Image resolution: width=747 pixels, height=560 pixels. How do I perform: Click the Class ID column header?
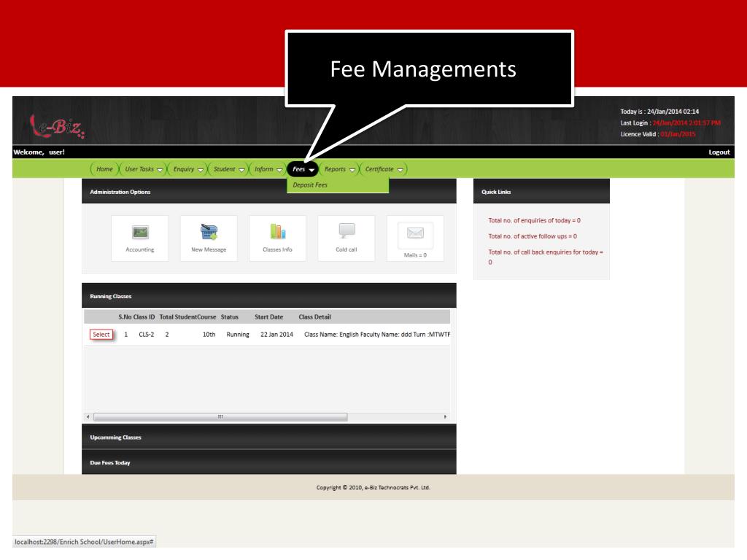[x=144, y=316]
